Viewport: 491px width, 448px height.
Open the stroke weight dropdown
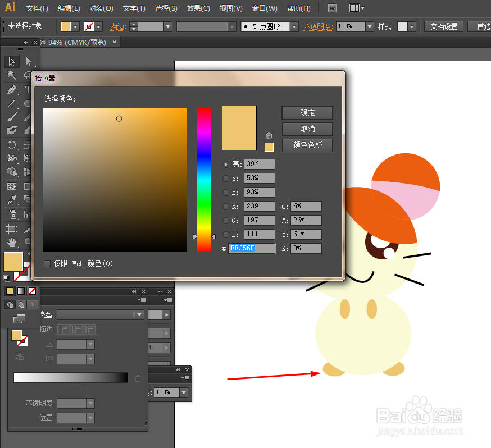pyautogui.click(x=168, y=27)
